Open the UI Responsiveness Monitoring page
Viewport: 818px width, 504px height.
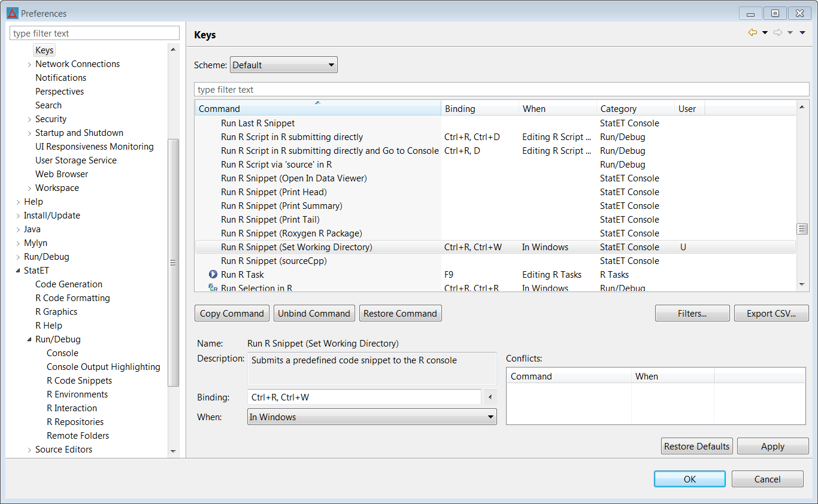pyautogui.click(x=94, y=147)
